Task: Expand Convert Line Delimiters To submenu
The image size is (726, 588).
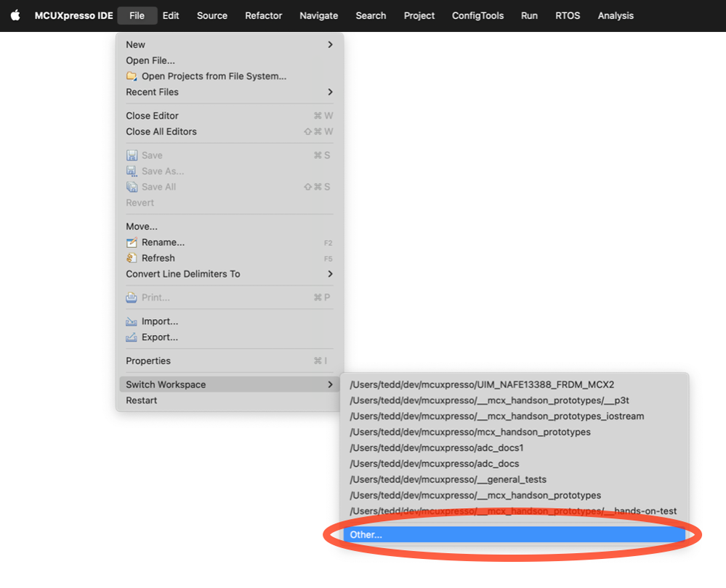Action: tap(229, 273)
